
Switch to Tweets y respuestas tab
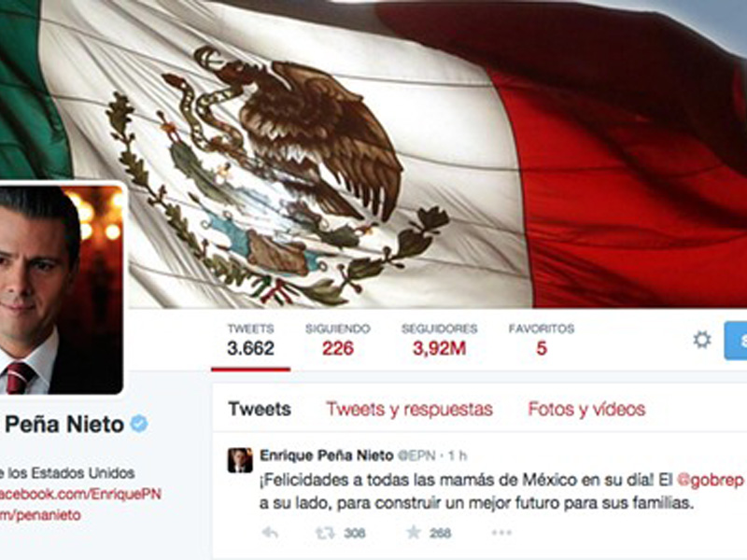(x=409, y=409)
